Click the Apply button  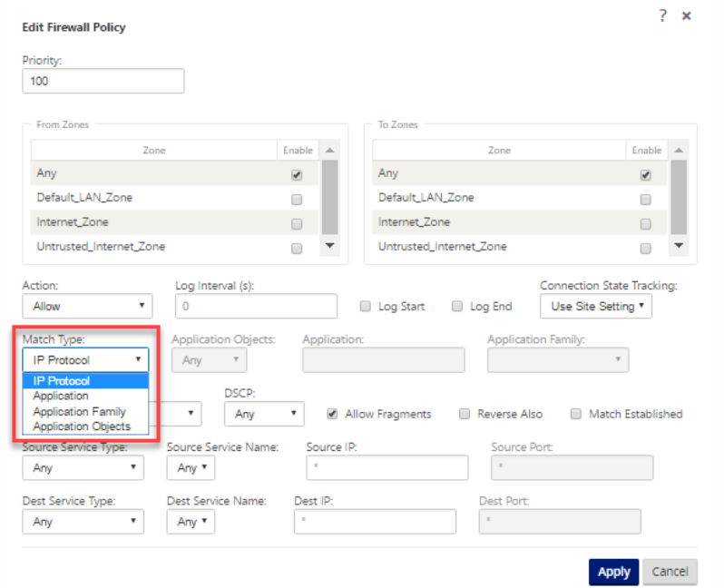[x=613, y=572]
